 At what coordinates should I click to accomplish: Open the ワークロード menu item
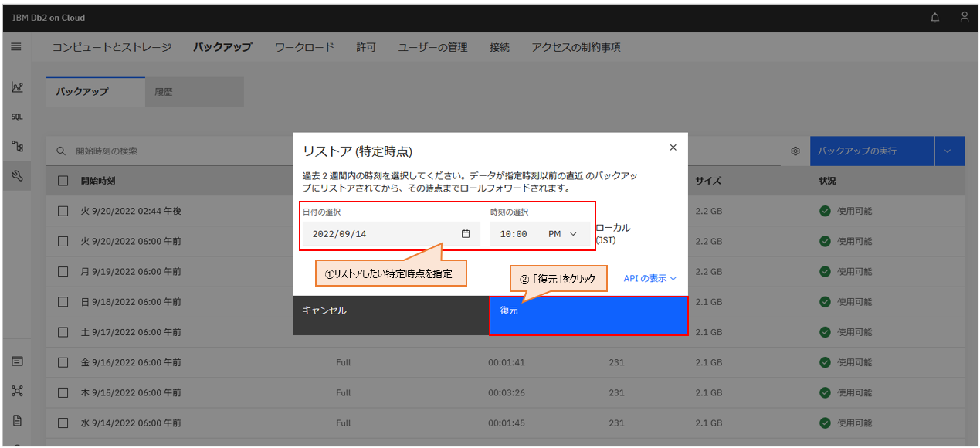click(303, 46)
